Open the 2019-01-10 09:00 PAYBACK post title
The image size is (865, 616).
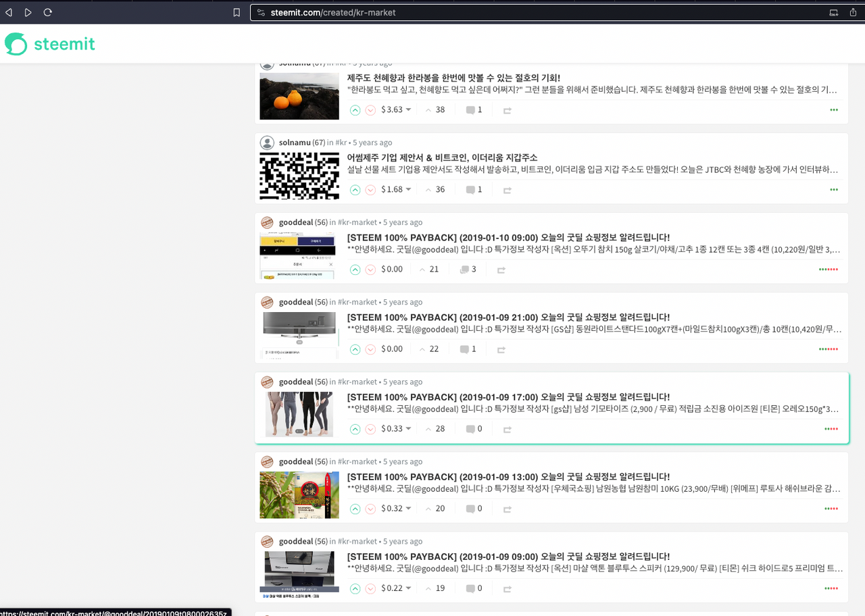(508, 237)
